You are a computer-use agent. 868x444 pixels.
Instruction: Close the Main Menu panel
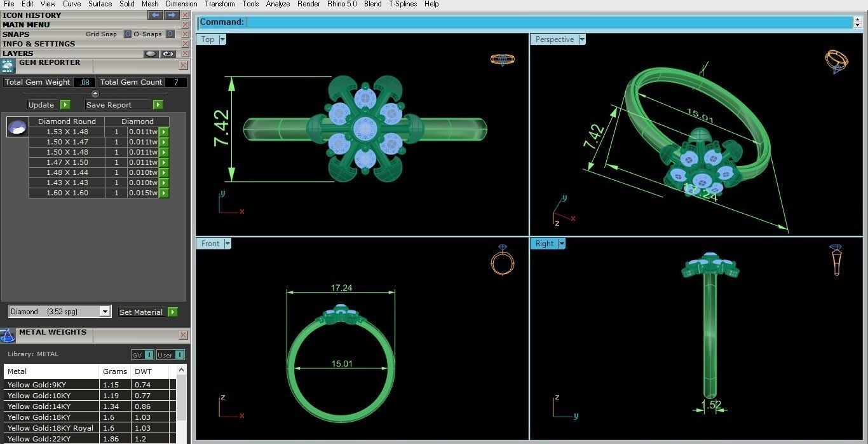185,25
